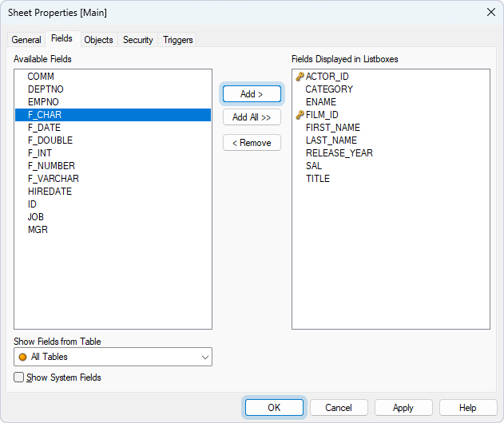Image resolution: width=504 pixels, height=423 pixels.
Task: Select the F_DOUBLE available field
Action: (50, 140)
